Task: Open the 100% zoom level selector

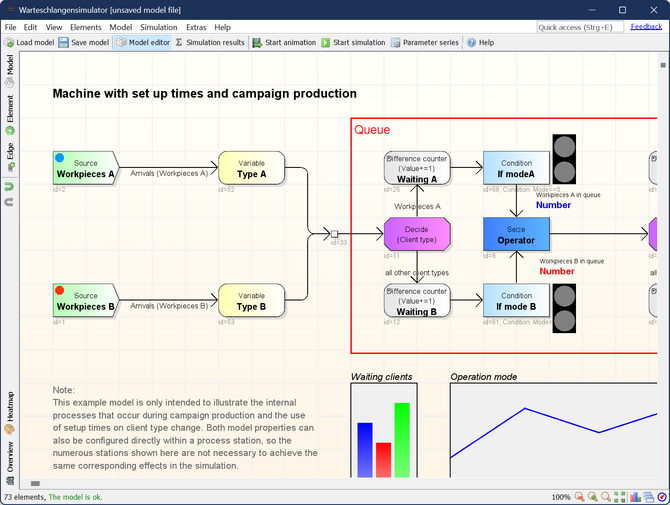Action: [561, 497]
